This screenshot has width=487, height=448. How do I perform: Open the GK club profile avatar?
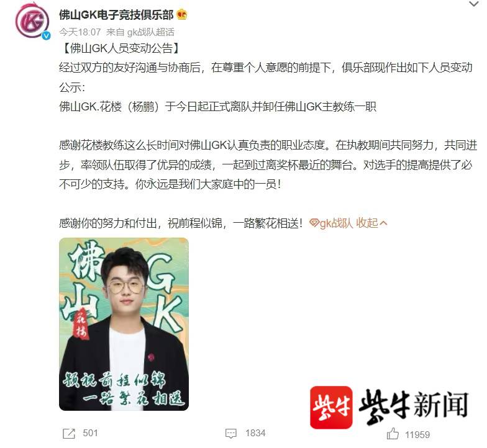click(32, 21)
